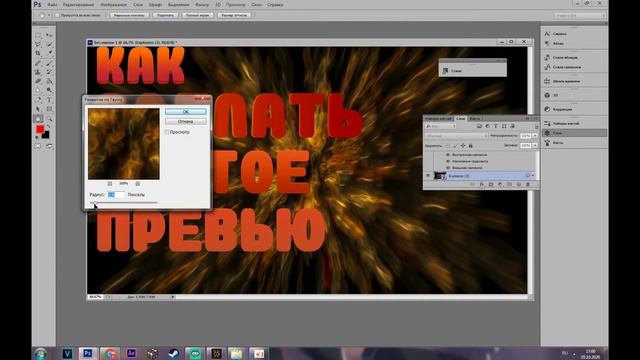Zoom in the blur dialog preview

(x=138, y=184)
